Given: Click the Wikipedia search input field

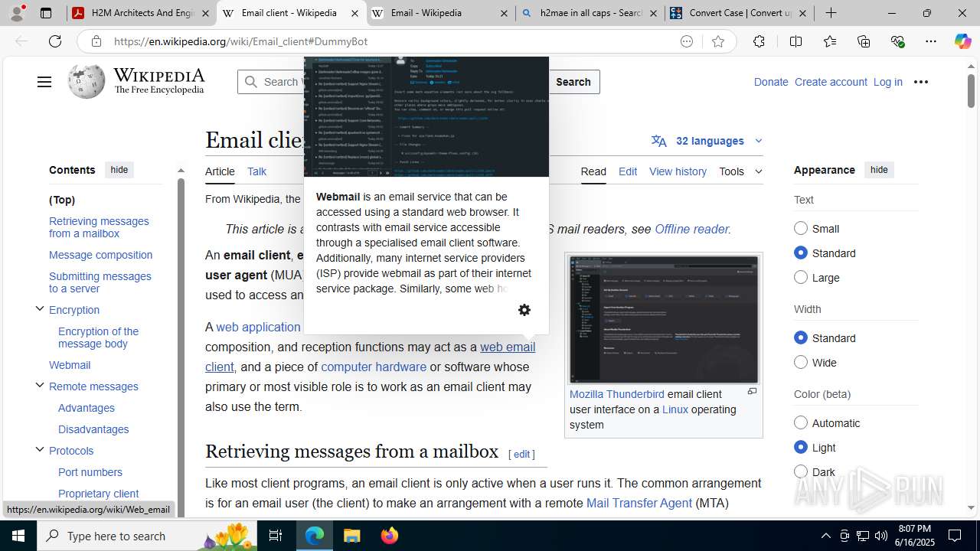Looking at the screenshot, I should [x=270, y=82].
